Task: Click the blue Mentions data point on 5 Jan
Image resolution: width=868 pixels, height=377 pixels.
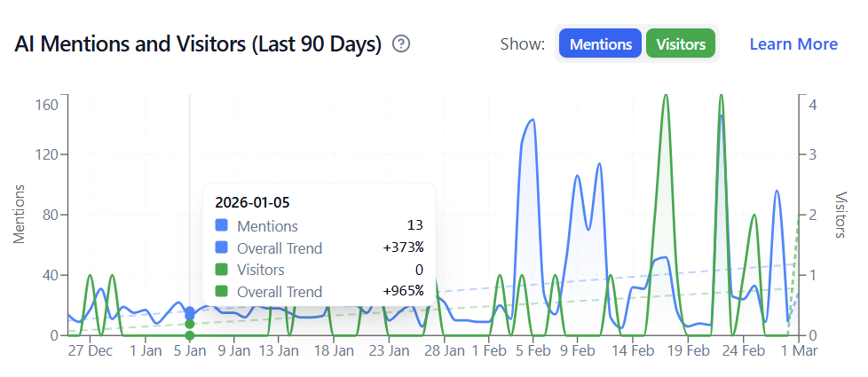Action: pos(190,312)
